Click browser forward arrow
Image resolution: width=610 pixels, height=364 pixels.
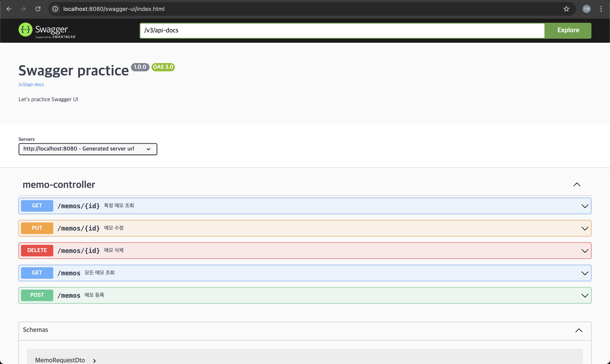click(23, 9)
